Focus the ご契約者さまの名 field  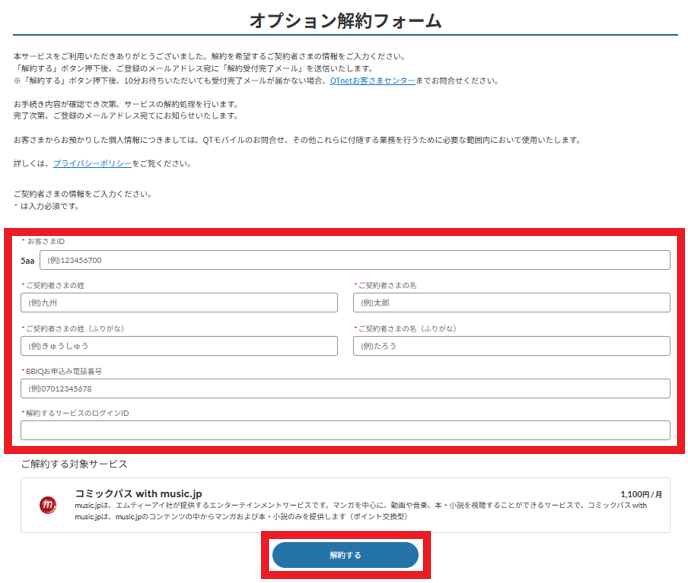[512, 303]
